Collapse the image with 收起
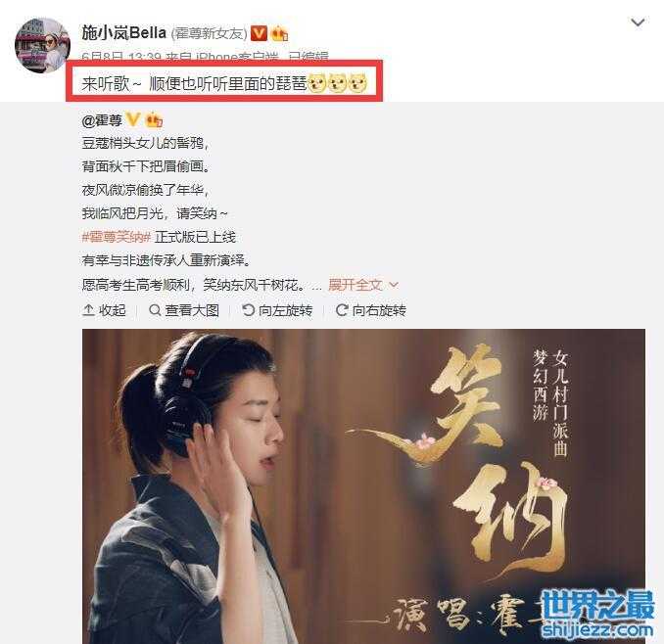 (104, 310)
